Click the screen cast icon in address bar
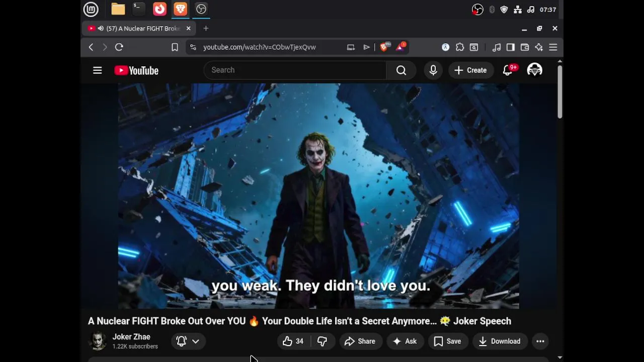 tap(351, 47)
